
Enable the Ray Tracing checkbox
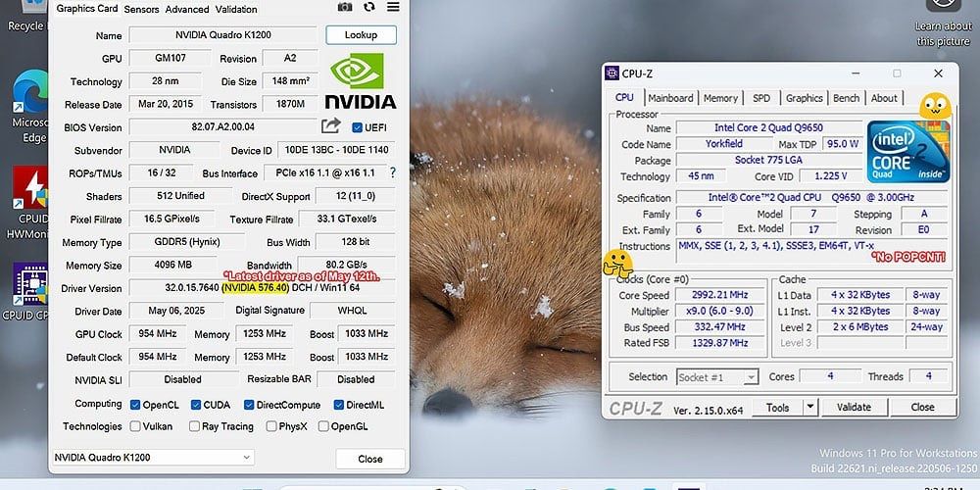[x=194, y=426]
